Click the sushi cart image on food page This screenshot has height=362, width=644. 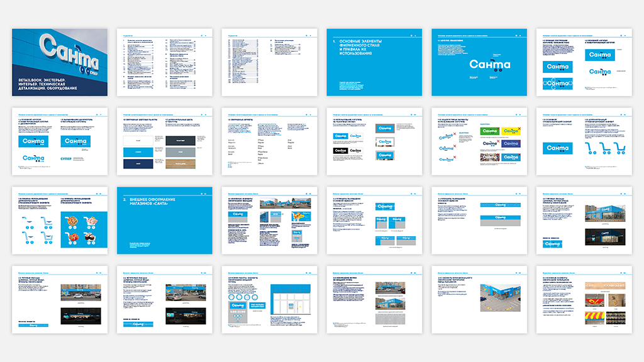tap(91, 238)
